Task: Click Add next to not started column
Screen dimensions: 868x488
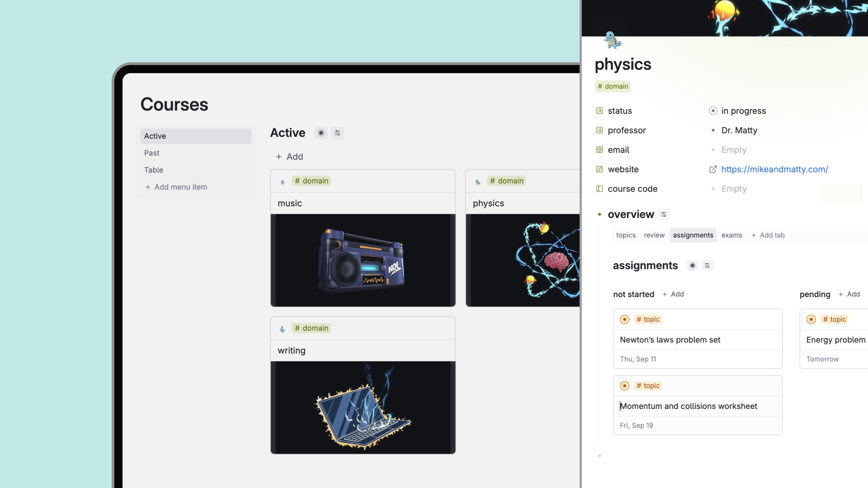Action: click(x=673, y=294)
